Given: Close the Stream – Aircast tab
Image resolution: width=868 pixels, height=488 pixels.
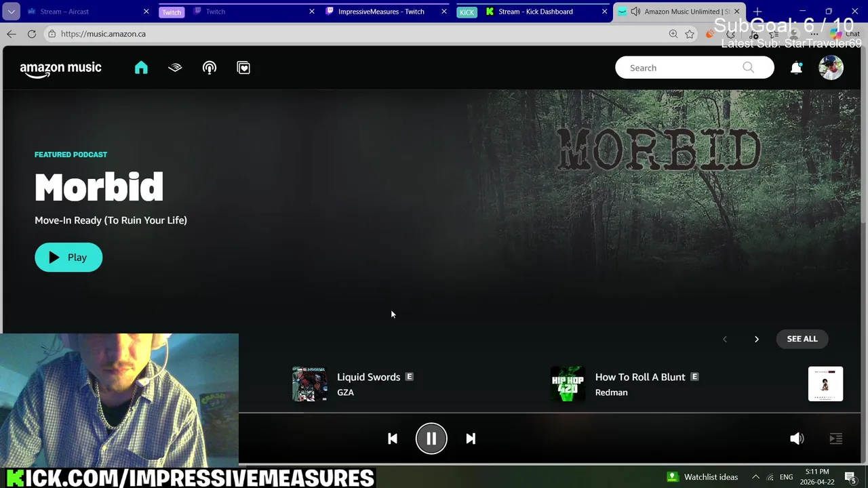Looking at the screenshot, I should (x=146, y=12).
